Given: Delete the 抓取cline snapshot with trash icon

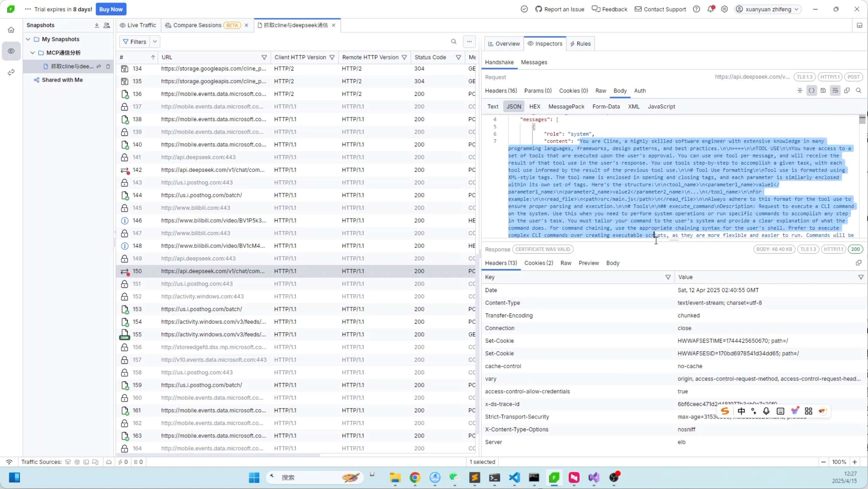Looking at the screenshot, I should [x=108, y=66].
